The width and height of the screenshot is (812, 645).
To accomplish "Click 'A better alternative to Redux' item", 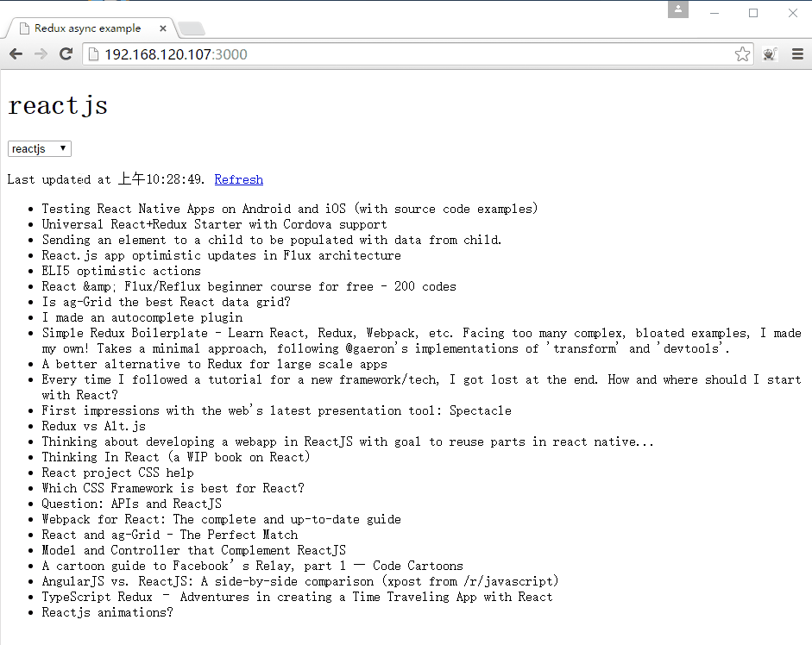I will click(214, 364).
